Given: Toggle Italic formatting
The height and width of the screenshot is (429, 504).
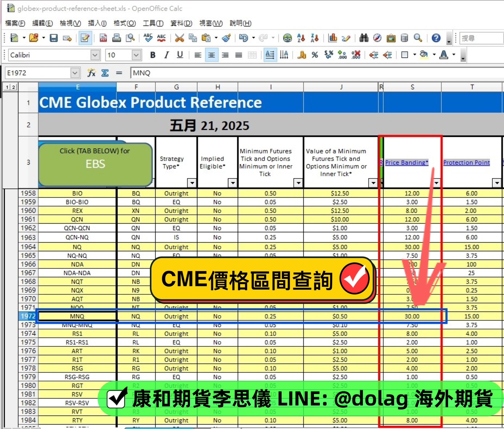Looking at the screenshot, I should [x=166, y=55].
